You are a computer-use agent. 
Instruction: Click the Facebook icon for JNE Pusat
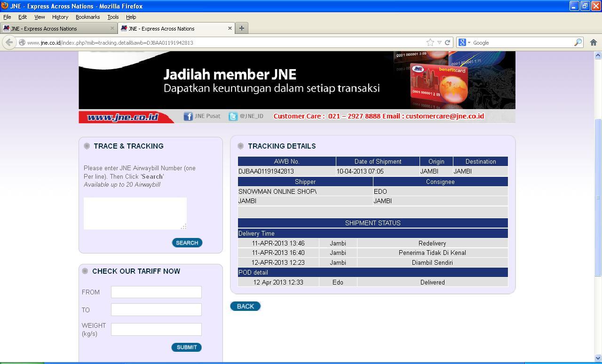coord(188,116)
